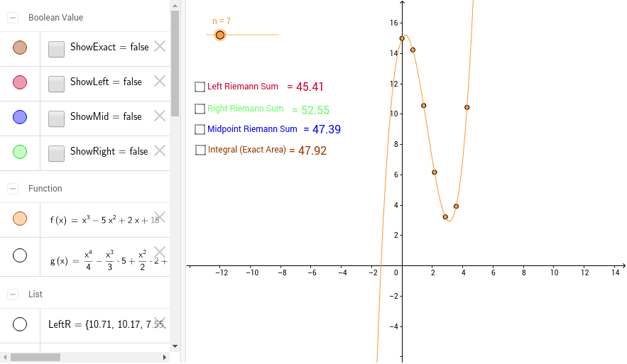This screenshot has height=364, width=627.
Task: Click vertical scrollbar up arrow
Action: click(175, 6)
